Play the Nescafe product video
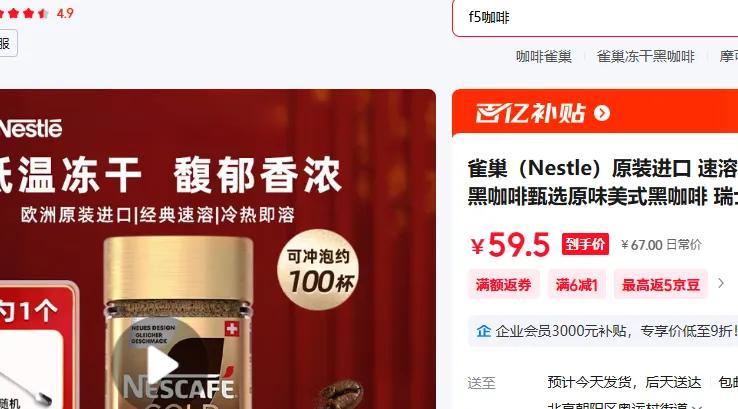Screen dimensions: 738x409 (160, 364)
